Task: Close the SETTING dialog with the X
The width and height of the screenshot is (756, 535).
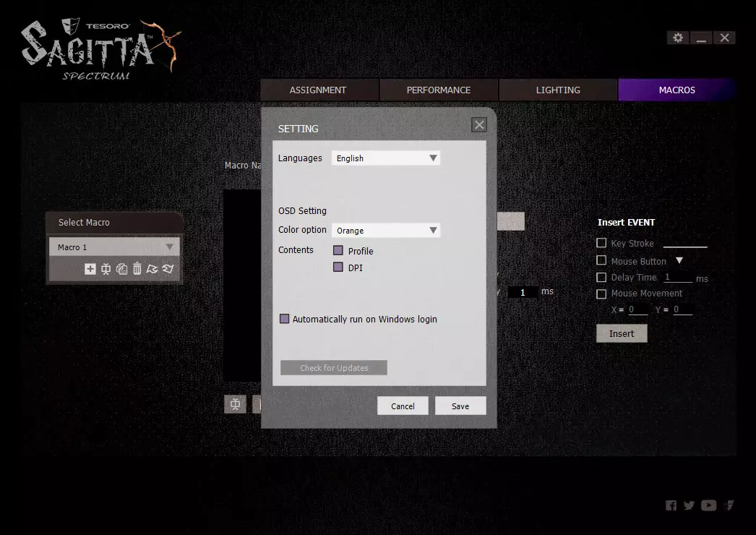Action: (479, 125)
